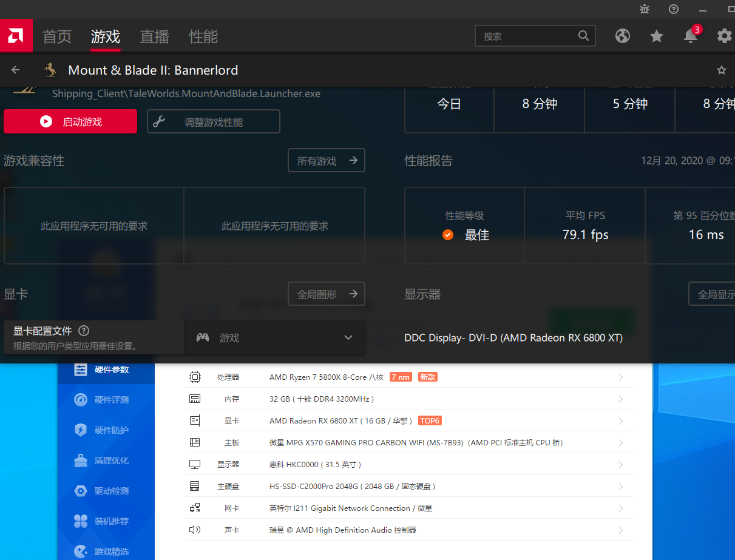
Task: Open the web browser globe icon
Action: 623,36
